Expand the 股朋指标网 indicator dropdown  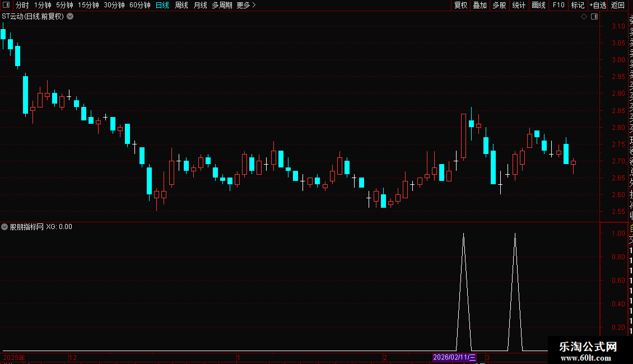pos(4,227)
